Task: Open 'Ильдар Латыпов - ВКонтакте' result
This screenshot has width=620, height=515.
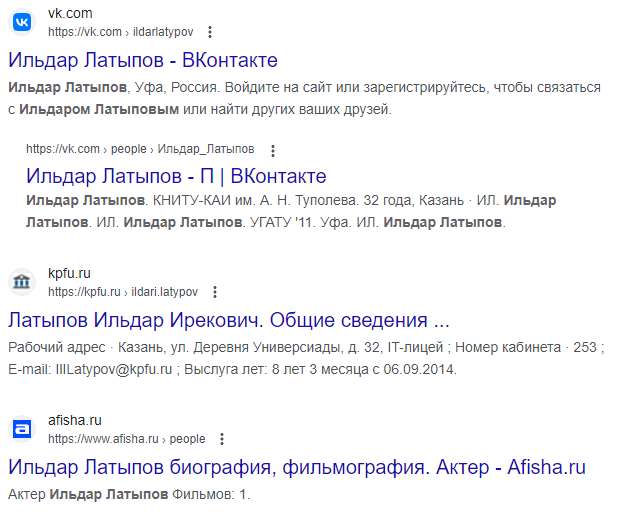Action: point(143,61)
